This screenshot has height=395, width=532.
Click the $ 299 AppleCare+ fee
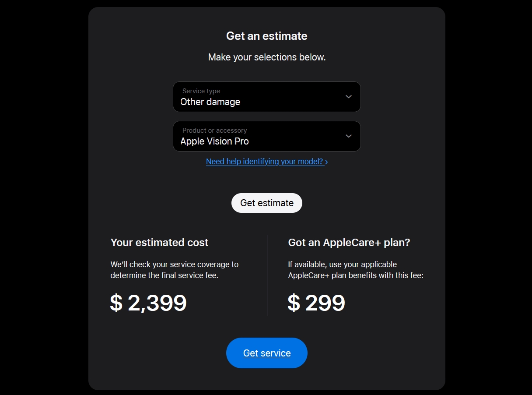click(x=316, y=303)
